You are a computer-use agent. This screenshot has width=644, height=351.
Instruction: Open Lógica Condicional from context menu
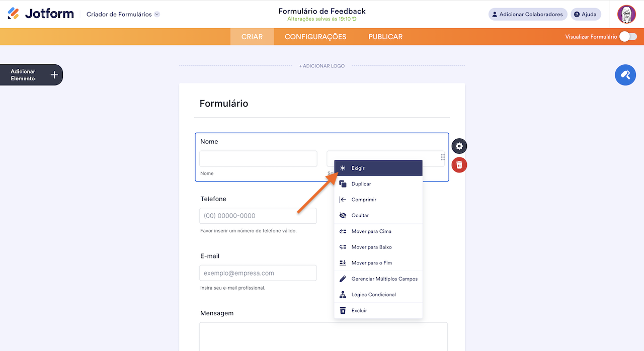(373, 295)
